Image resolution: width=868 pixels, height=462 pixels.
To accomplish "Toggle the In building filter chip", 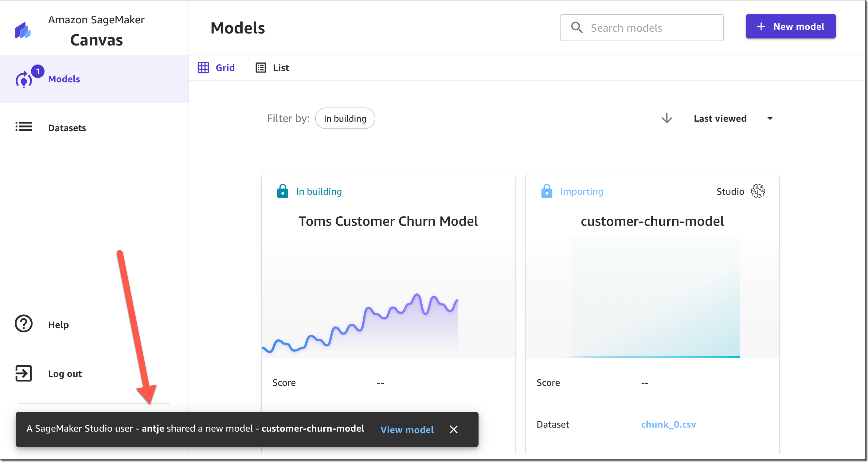I will 345,118.
